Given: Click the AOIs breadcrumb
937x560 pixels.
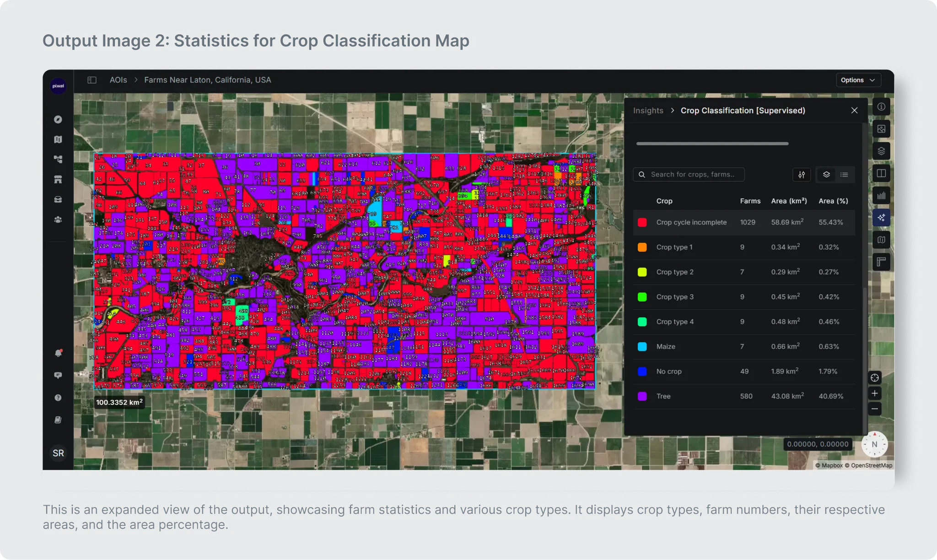Looking at the screenshot, I should [x=118, y=80].
